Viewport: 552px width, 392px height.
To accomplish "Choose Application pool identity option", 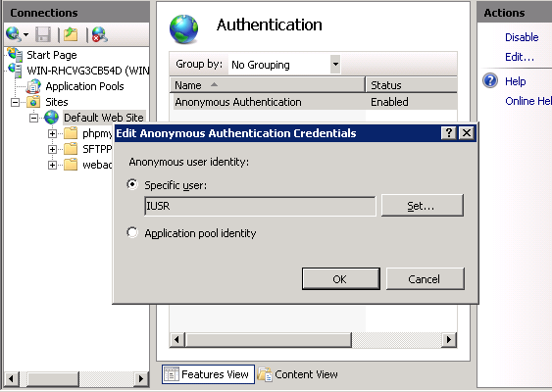I will point(132,232).
